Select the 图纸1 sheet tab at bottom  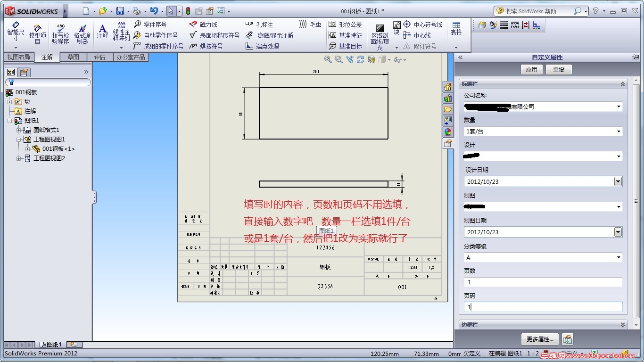tap(51, 345)
